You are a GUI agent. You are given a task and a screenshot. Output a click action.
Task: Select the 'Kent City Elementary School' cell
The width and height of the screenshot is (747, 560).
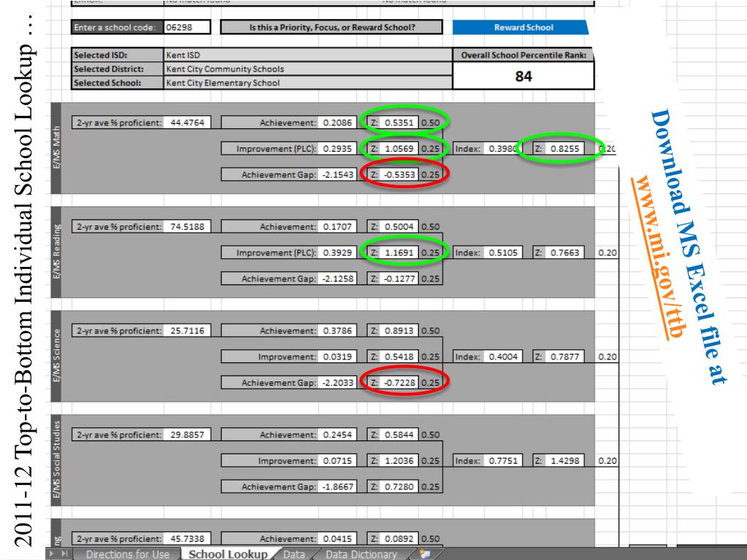point(308,82)
